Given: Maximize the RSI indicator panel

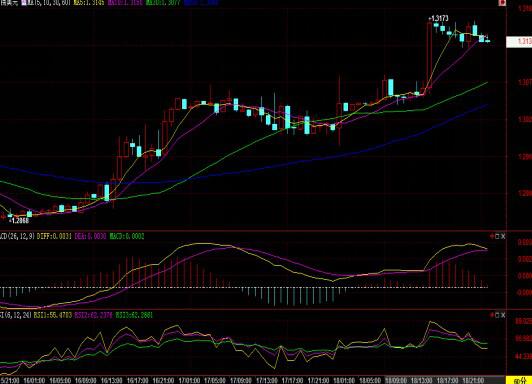Looking at the screenshot, I should (497, 315).
